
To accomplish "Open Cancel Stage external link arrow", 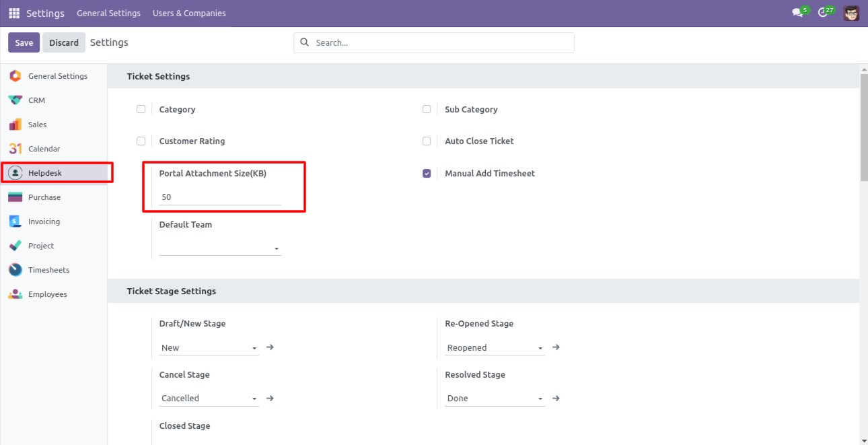I will (x=270, y=398).
